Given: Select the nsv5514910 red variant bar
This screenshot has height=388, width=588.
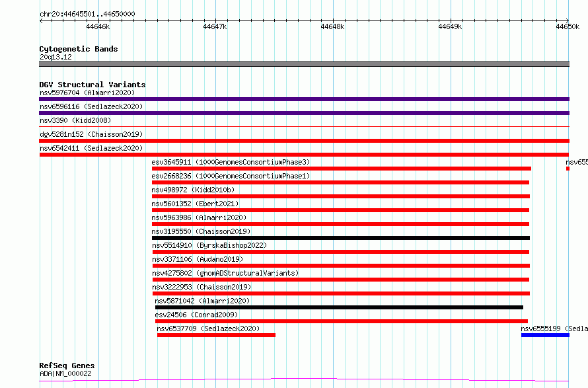Looking at the screenshot, I should 341,252.
